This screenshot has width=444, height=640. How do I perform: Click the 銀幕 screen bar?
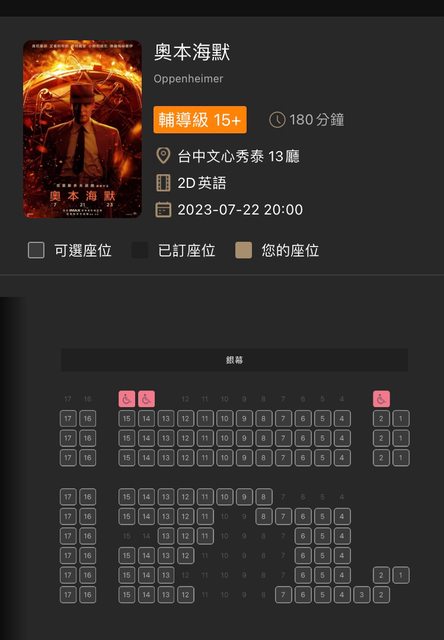(234, 360)
